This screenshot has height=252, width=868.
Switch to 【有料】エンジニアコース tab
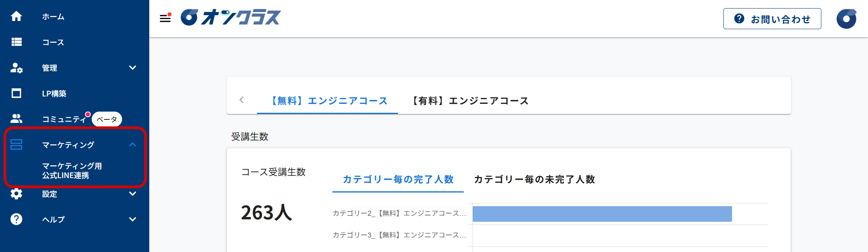point(470,101)
